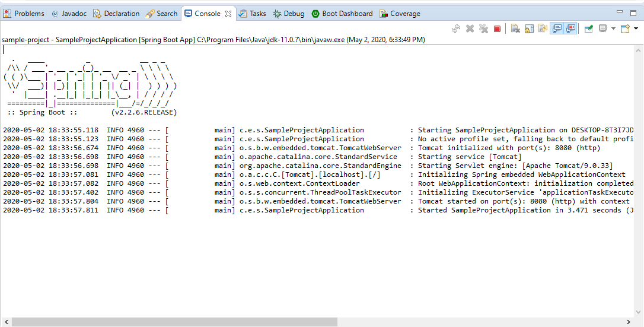Click logger name org.apache.catalina.core.StandardEngine
Image resolution: width=644 pixels, height=327 pixels.
point(320,166)
